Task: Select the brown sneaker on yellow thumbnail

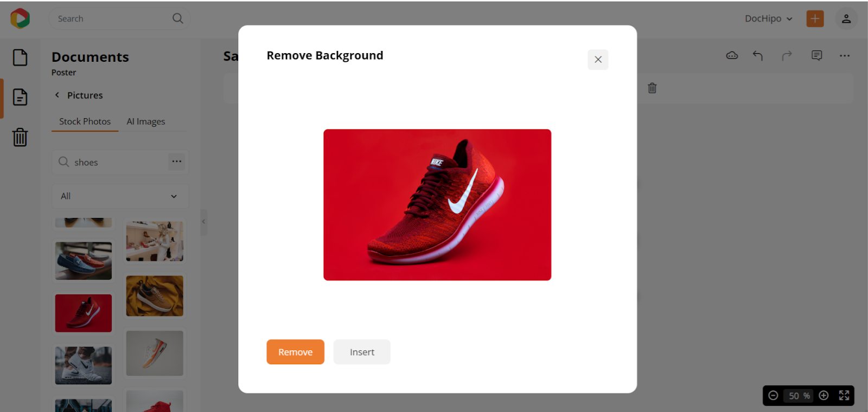Action: click(155, 296)
